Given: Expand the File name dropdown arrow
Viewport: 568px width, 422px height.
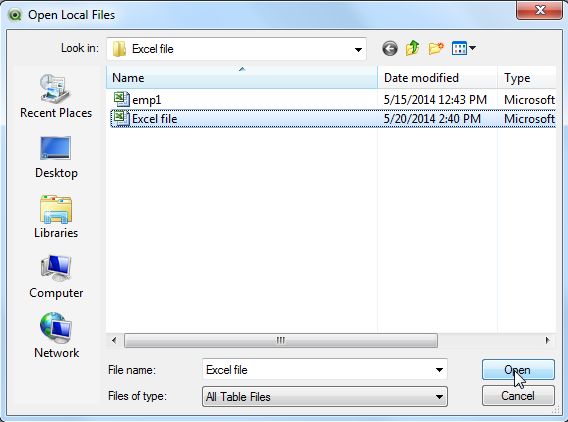Looking at the screenshot, I should [x=439, y=370].
